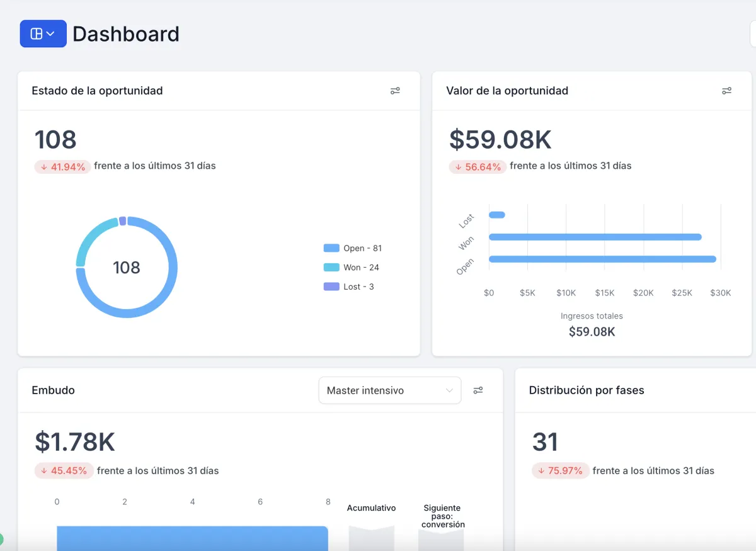Select the Won bar in value chart
This screenshot has height=551, width=756.
coord(595,237)
